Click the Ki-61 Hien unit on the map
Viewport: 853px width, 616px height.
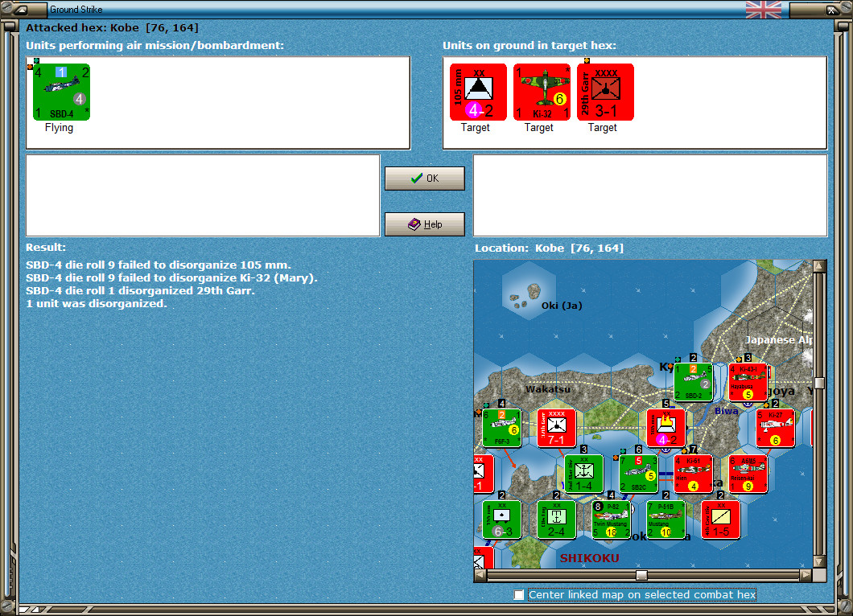[693, 474]
